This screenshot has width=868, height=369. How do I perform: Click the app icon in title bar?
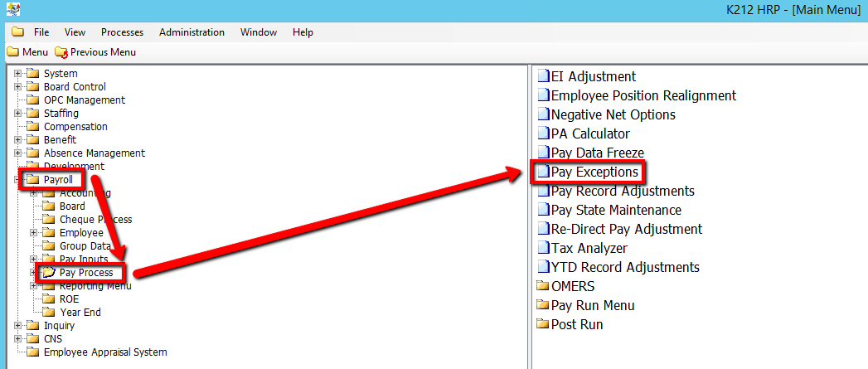(12, 10)
